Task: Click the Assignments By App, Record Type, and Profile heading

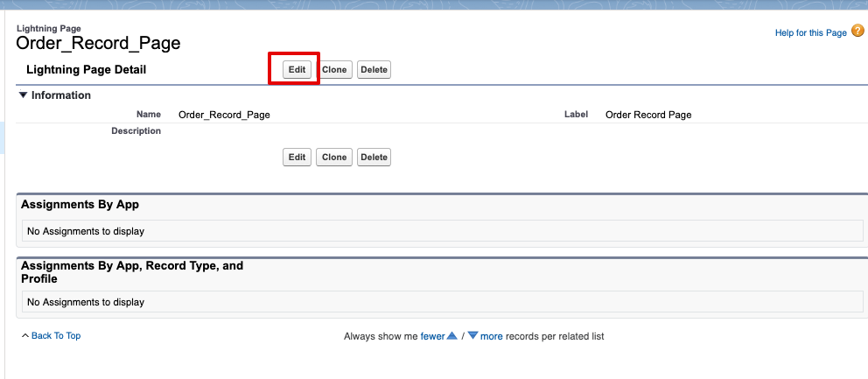Action: 132,272
